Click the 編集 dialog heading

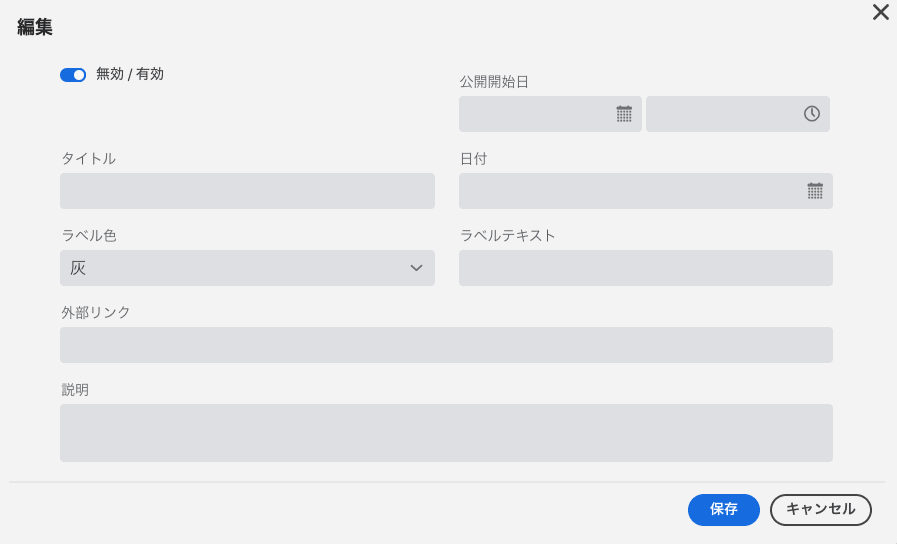click(35, 27)
